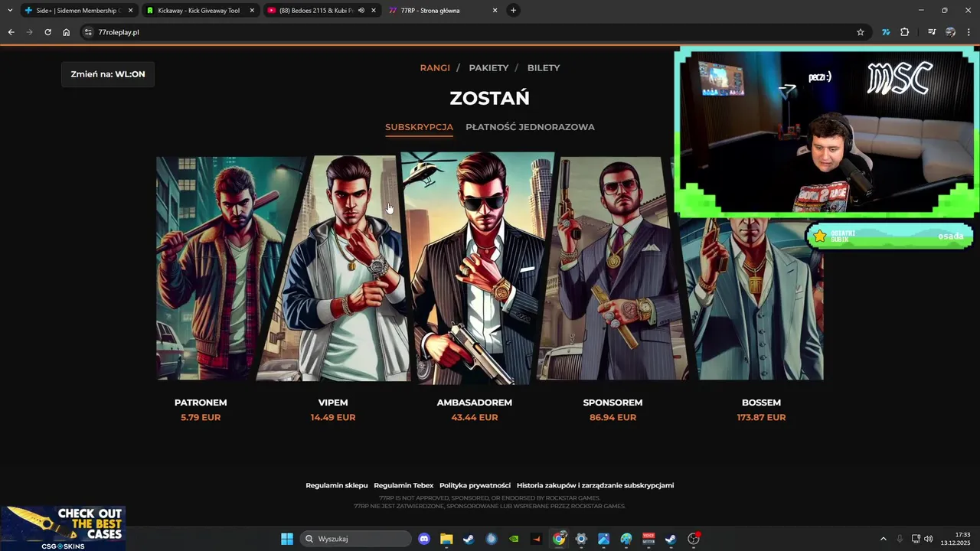This screenshot has height=551, width=980.
Task: Choose the PATRONEM rank card image
Action: tap(222, 268)
